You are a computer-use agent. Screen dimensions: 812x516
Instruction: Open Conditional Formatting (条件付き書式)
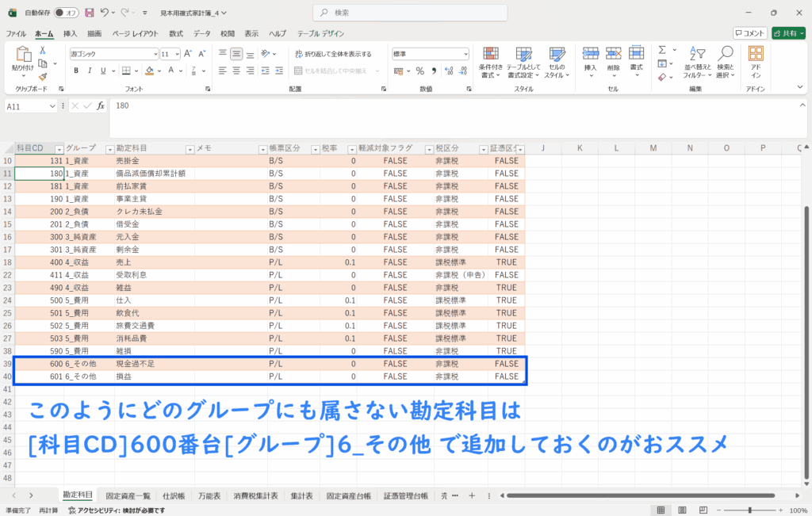tap(491, 59)
